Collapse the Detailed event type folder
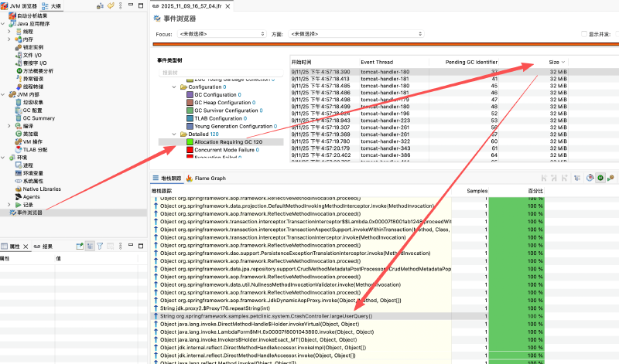This screenshot has width=619, height=364. tap(174, 134)
